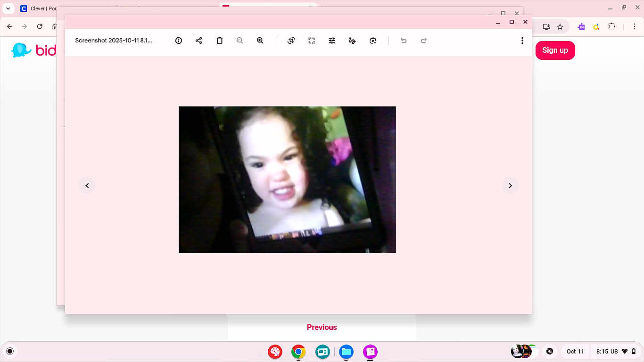644x362 pixels.
Task: Zoom in on the photo
Action: [260, 41]
